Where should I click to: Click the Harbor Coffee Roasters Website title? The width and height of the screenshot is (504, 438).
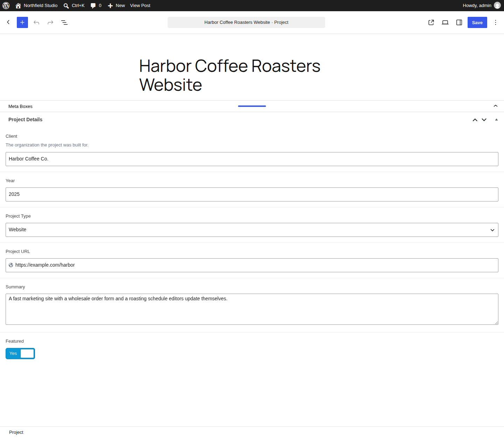pyautogui.click(x=230, y=75)
